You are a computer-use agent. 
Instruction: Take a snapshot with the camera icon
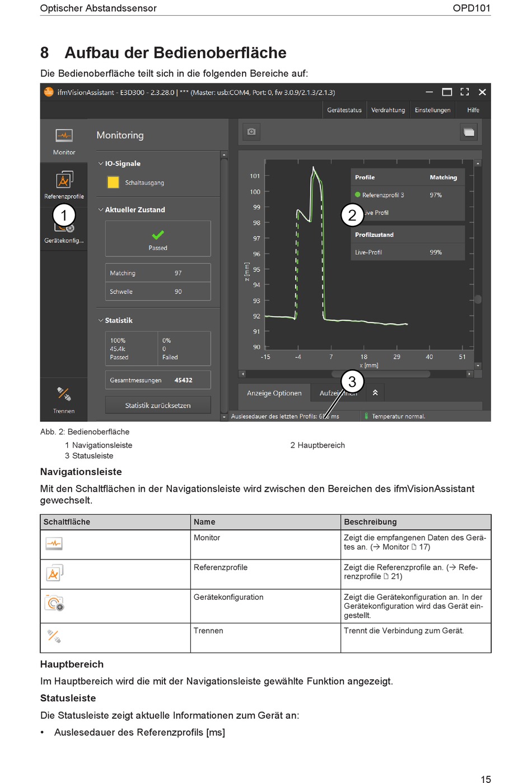251,132
